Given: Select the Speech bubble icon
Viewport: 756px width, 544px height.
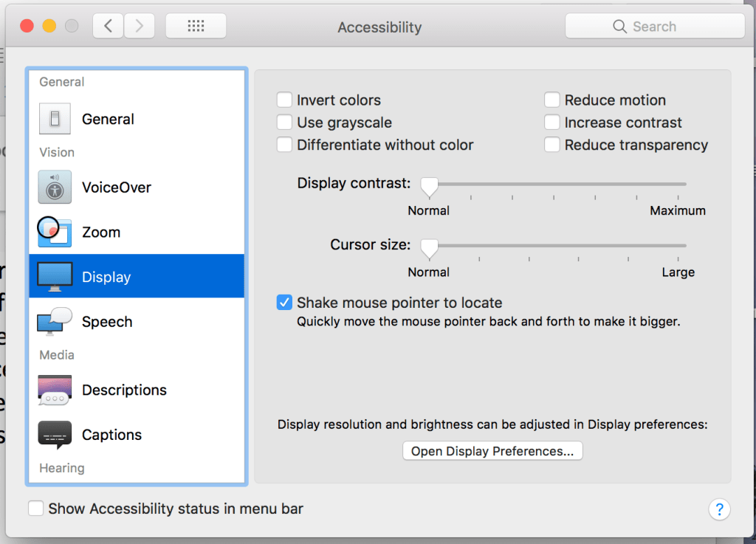Looking at the screenshot, I should tap(55, 322).
